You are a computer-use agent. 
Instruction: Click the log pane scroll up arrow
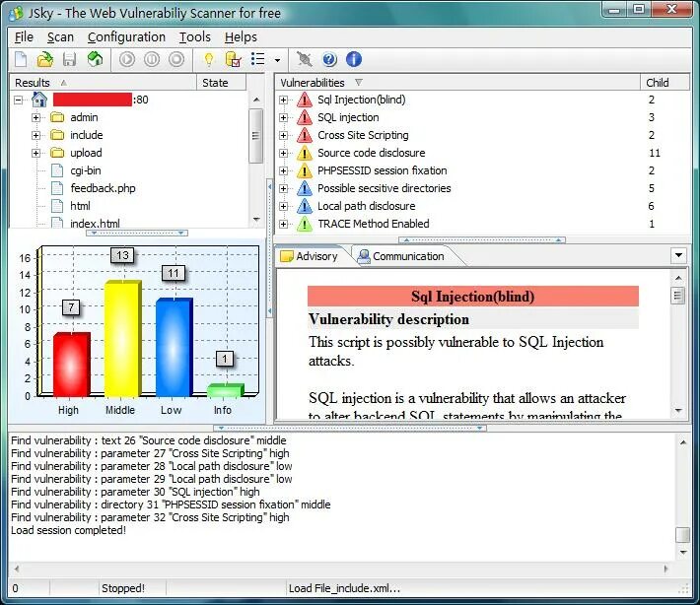(x=683, y=442)
